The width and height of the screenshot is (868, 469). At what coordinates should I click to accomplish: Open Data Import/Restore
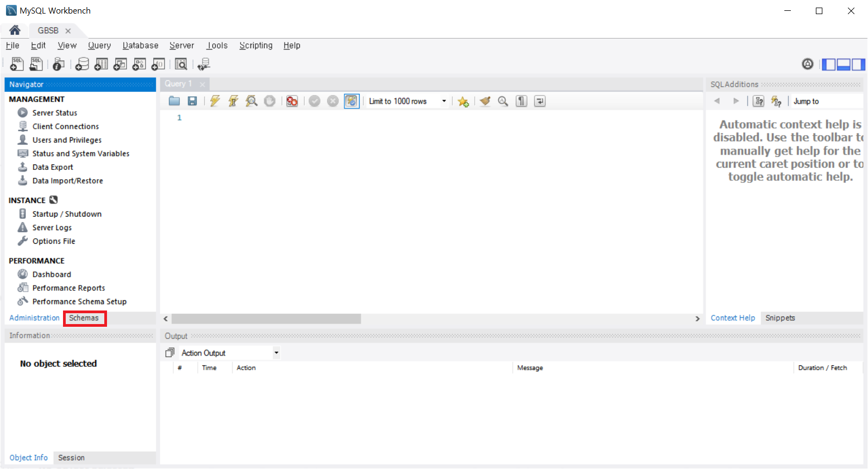[67, 181]
